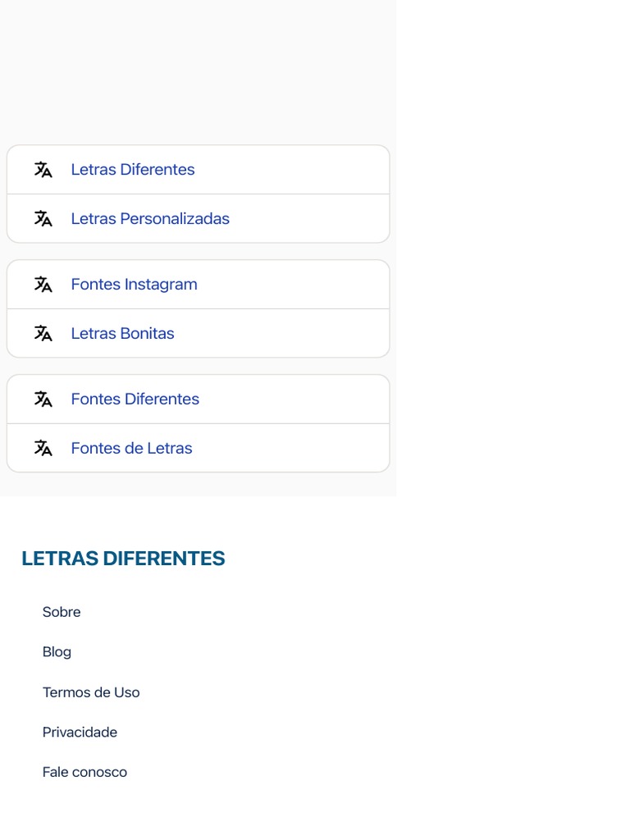Viewport: 630px width, 840px height.
Task: Visit the Fontes de Letras link
Action: click(132, 448)
